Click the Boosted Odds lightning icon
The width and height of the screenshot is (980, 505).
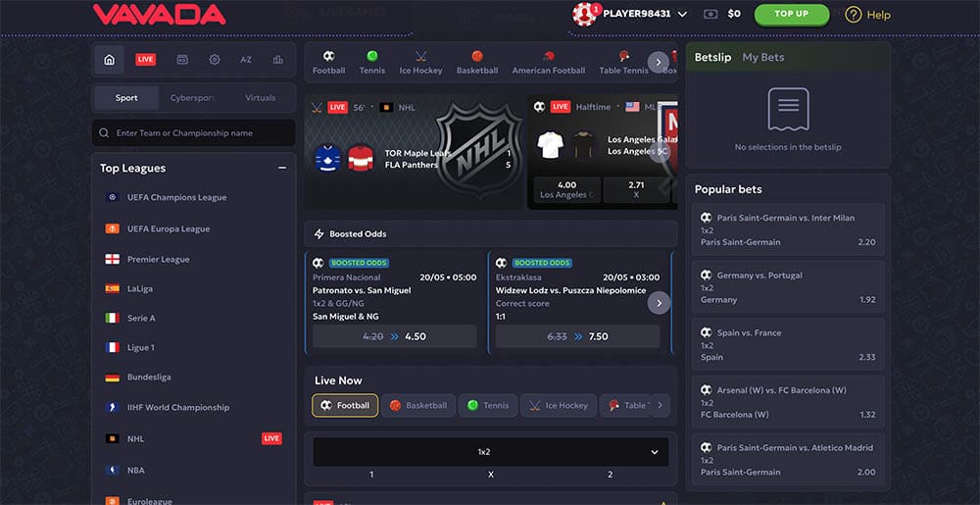318,233
